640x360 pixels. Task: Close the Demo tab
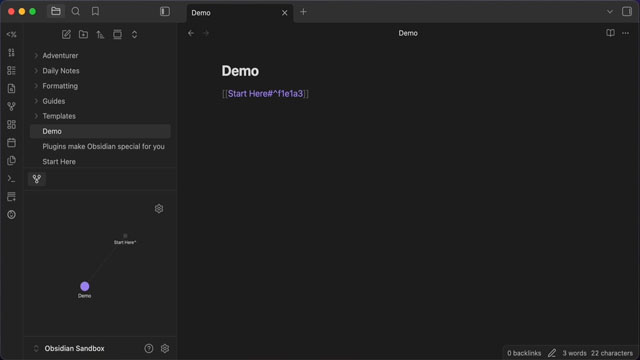(x=284, y=13)
